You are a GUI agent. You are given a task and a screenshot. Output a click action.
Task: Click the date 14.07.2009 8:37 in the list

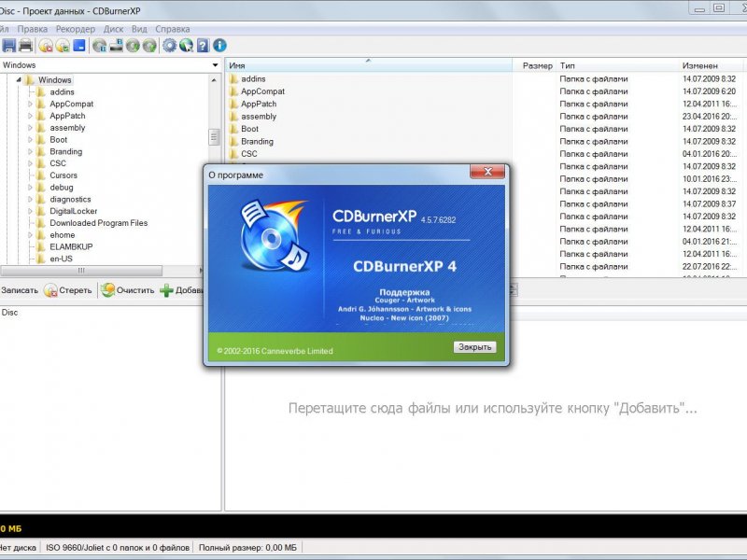tap(709, 203)
